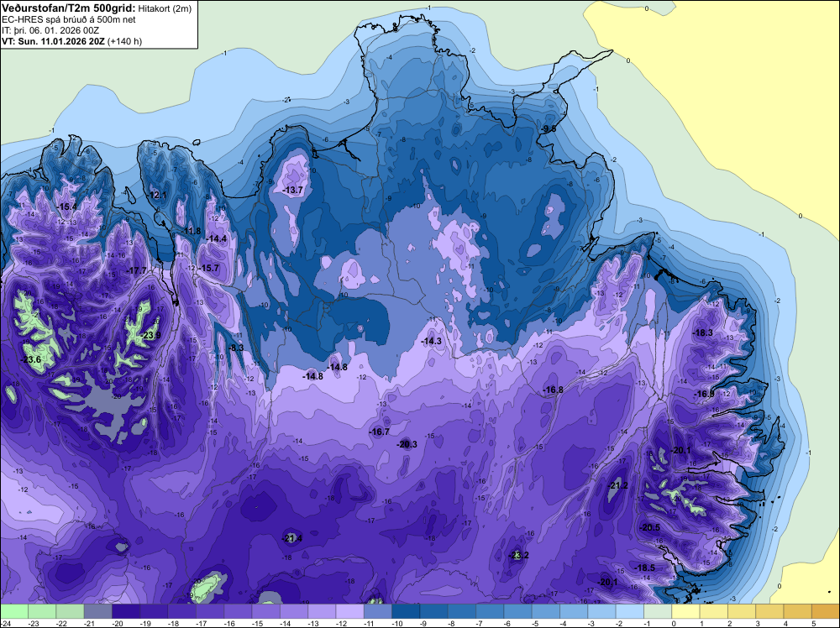Click the legend swatch above the -7 label

pos(490,611)
